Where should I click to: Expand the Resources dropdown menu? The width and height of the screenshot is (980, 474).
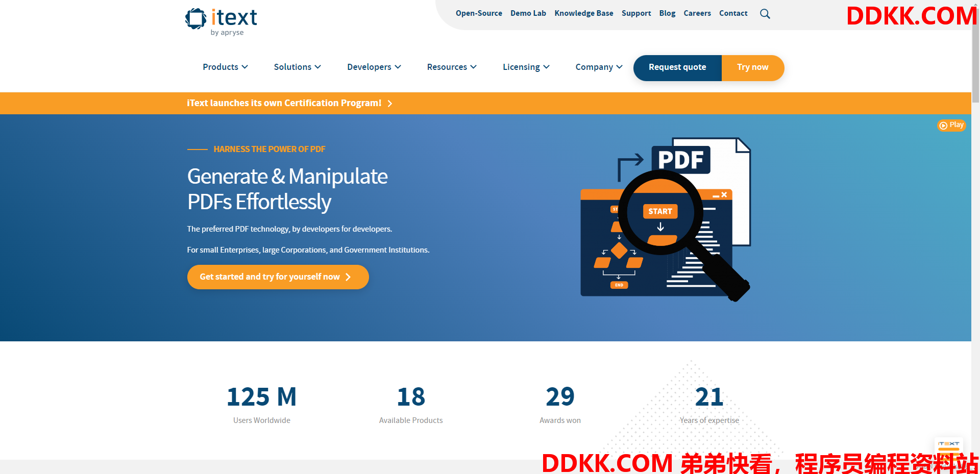pos(452,67)
